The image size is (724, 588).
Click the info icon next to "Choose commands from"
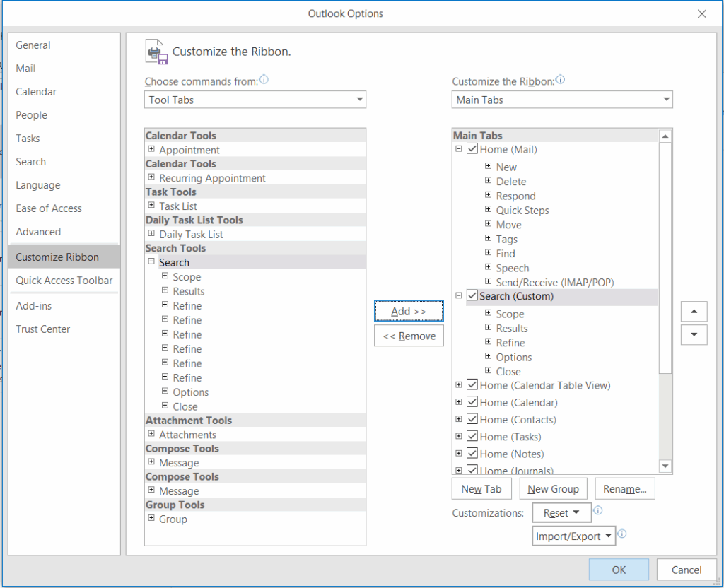pos(264,81)
